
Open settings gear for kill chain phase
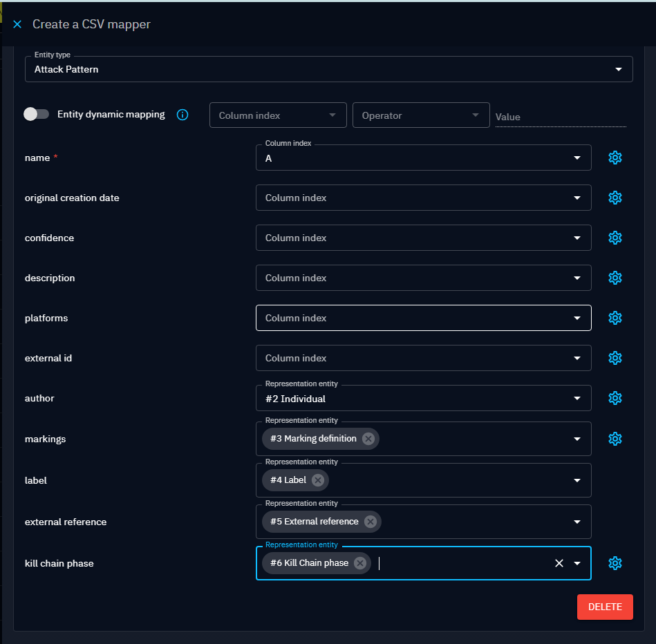(x=615, y=563)
